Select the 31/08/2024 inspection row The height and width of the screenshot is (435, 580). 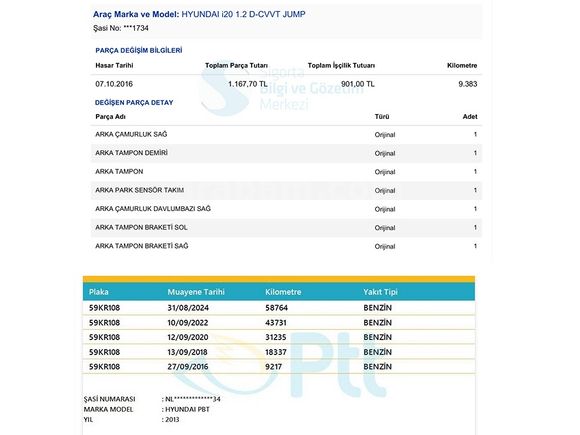pyautogui.click(x=279, y=308)
